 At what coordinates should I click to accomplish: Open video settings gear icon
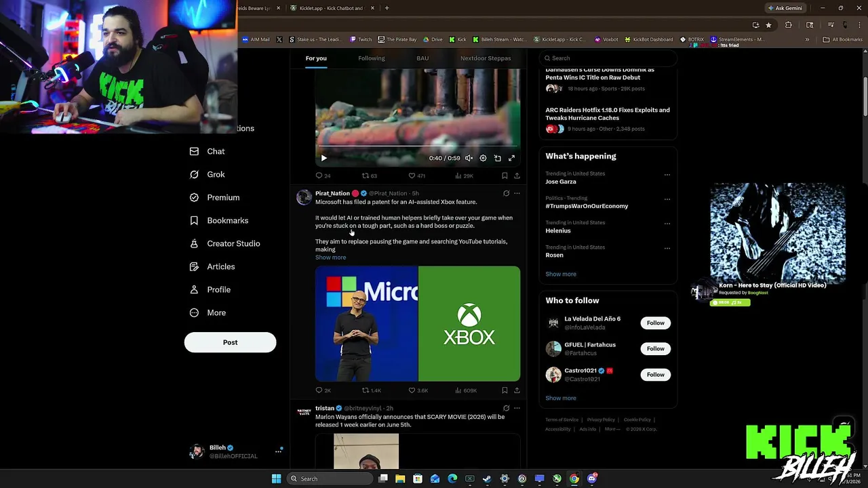pyautogui.click(x=483, y=158)
